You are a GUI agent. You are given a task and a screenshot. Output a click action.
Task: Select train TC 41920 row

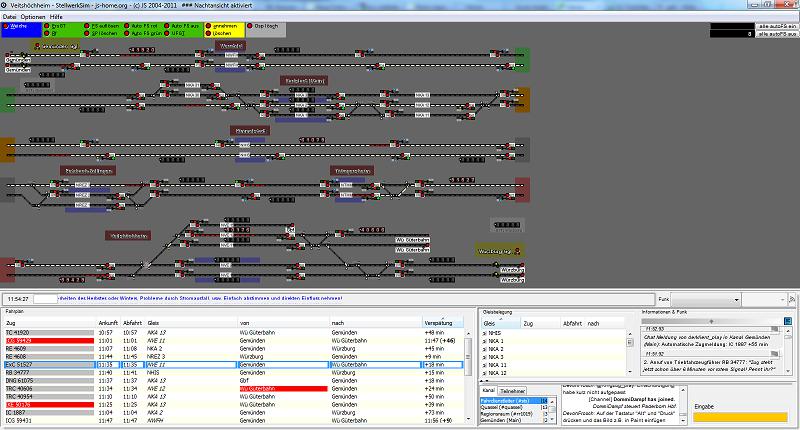coord(234,333)
